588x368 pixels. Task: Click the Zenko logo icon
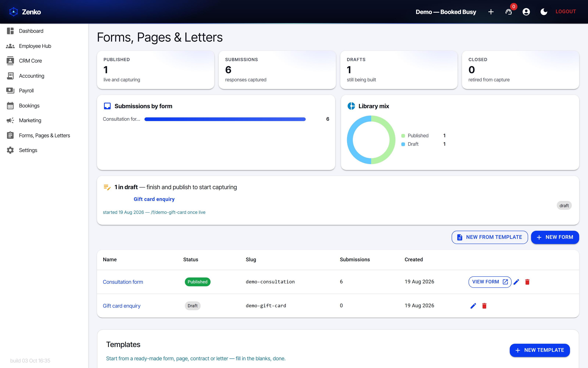pos(14,12)
